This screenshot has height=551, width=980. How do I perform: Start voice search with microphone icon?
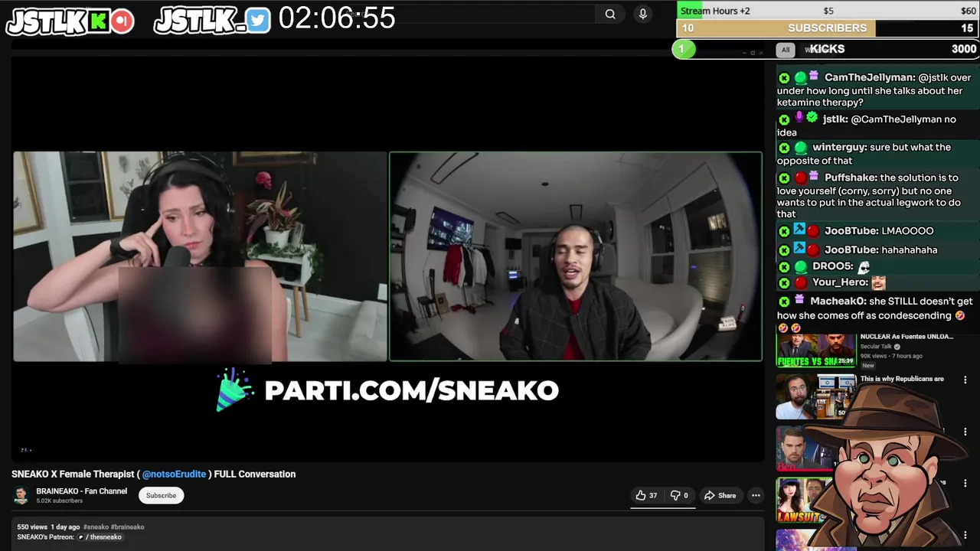click(x=643, y=14)
